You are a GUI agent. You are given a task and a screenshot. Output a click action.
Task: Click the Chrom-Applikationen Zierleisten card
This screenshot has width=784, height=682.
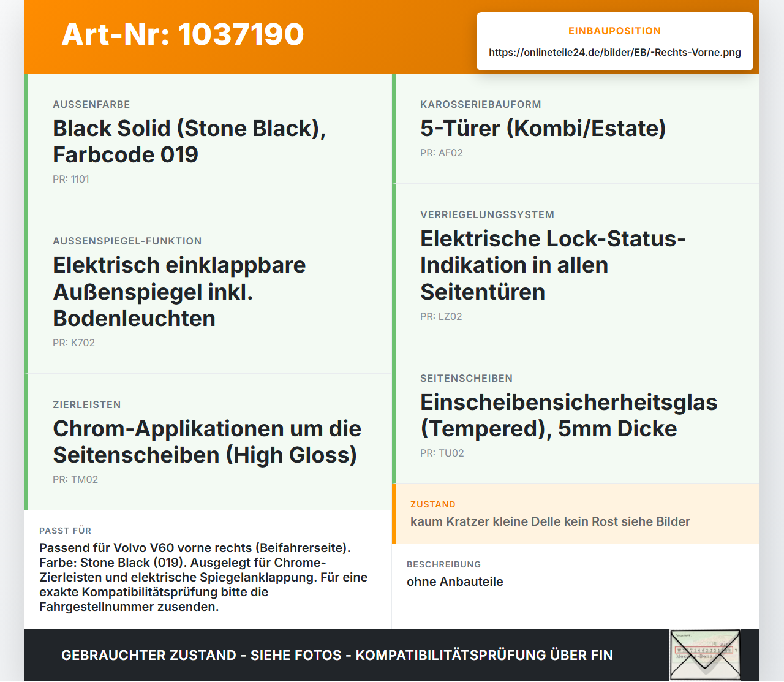pos(208,442)
